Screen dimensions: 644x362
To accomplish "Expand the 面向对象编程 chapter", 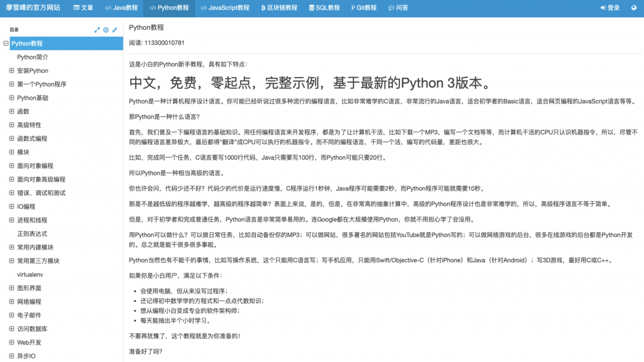I will (12, 166).
